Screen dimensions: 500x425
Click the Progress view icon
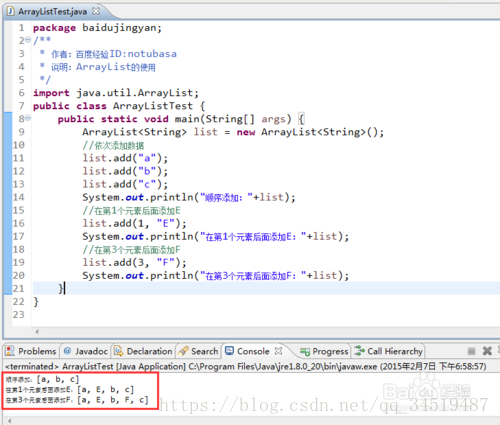pos(305,352)
